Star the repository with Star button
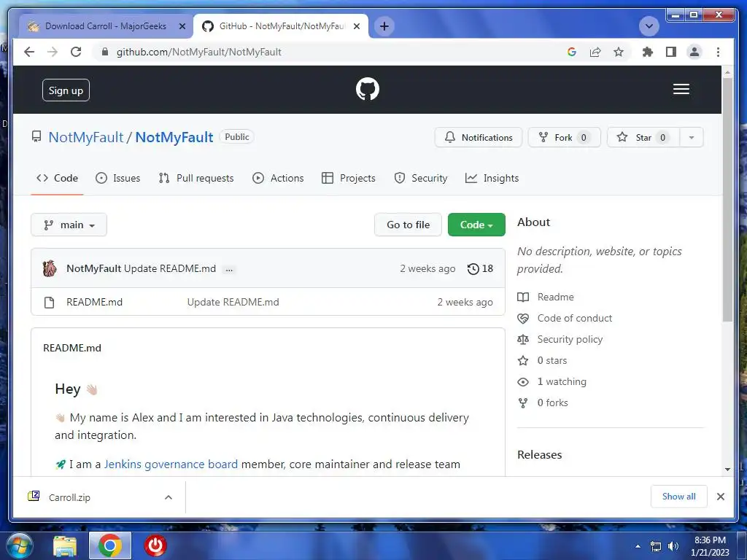 643,138
